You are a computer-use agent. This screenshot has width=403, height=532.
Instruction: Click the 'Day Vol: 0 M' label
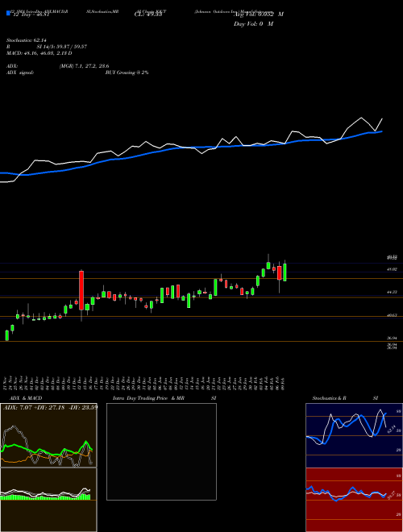pos(253,24)
